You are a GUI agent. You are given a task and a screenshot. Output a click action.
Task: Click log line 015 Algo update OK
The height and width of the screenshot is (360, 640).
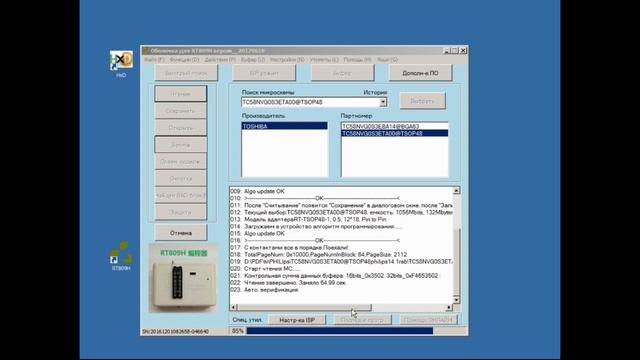click(257, 233)
